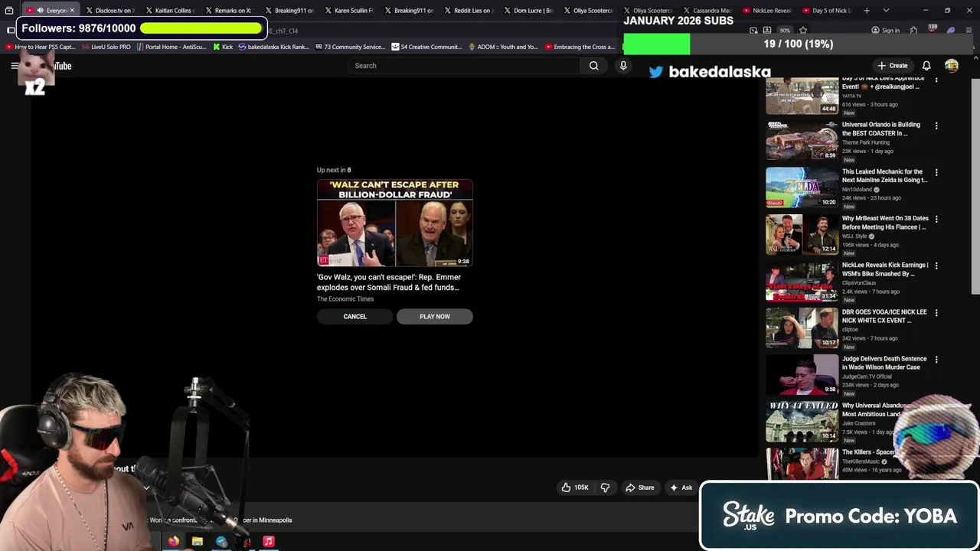The image size is (980, 551).
Task: Switch to the Dom Lucre tab
Action: pos(529,11)
